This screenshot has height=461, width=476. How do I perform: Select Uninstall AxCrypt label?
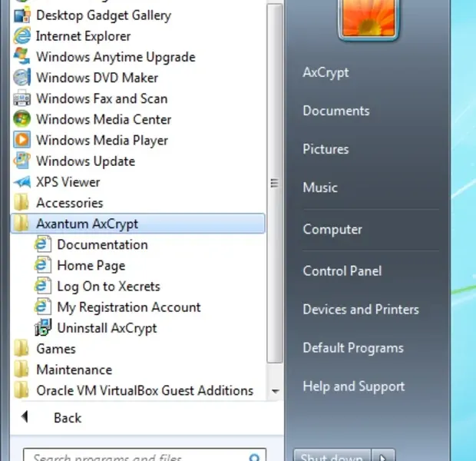point(107,328)
